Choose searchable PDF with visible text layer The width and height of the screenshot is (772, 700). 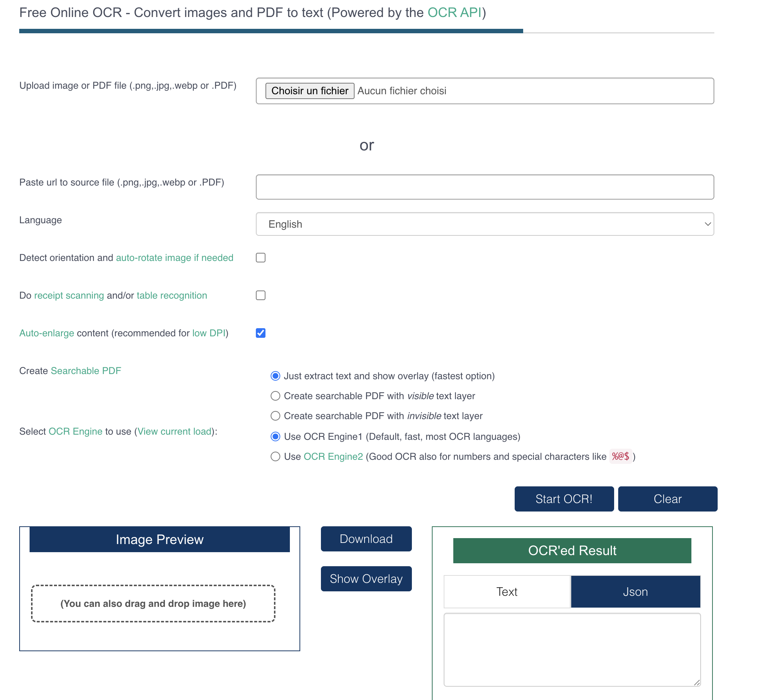275,396
